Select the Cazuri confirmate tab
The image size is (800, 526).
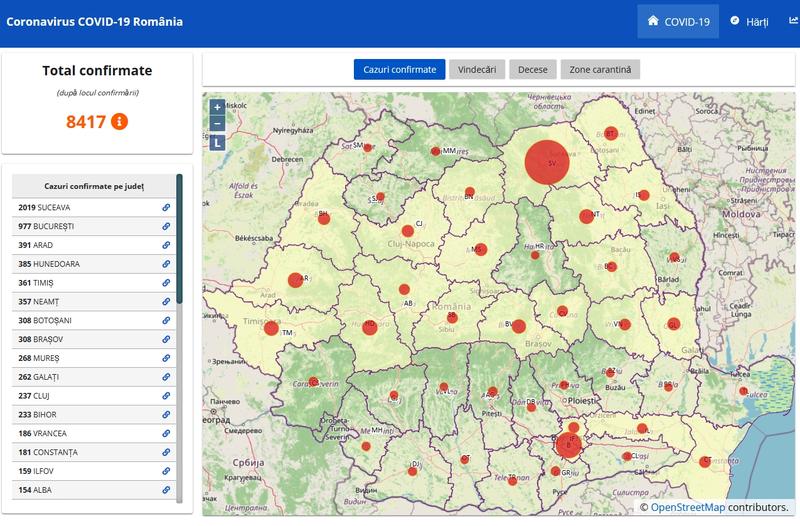(x=398, y=70)
